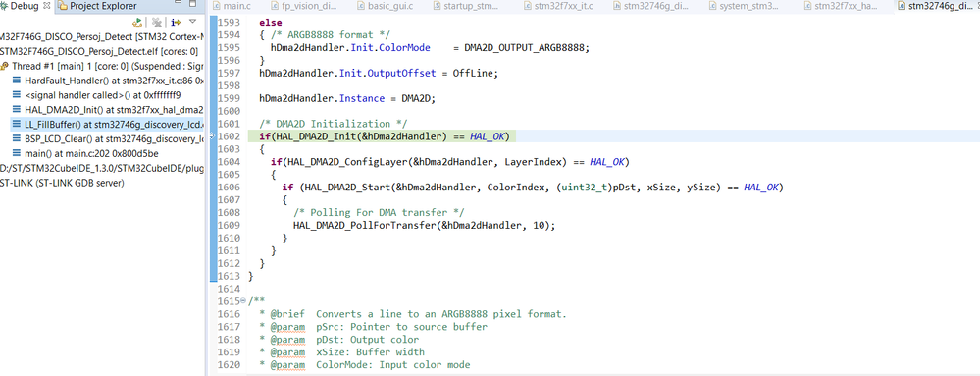Click the DMA2D instance value on line 1599
The image size is (980, 376).
[x=415, y=99]
